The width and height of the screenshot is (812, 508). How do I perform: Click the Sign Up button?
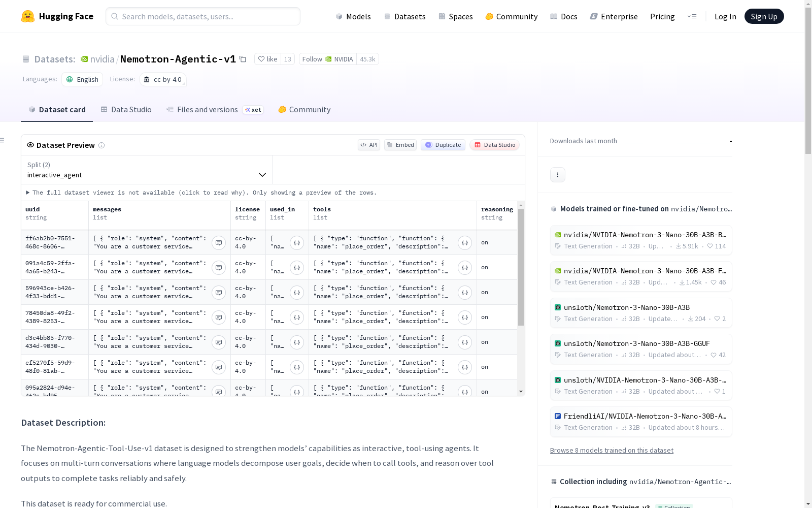764,16
